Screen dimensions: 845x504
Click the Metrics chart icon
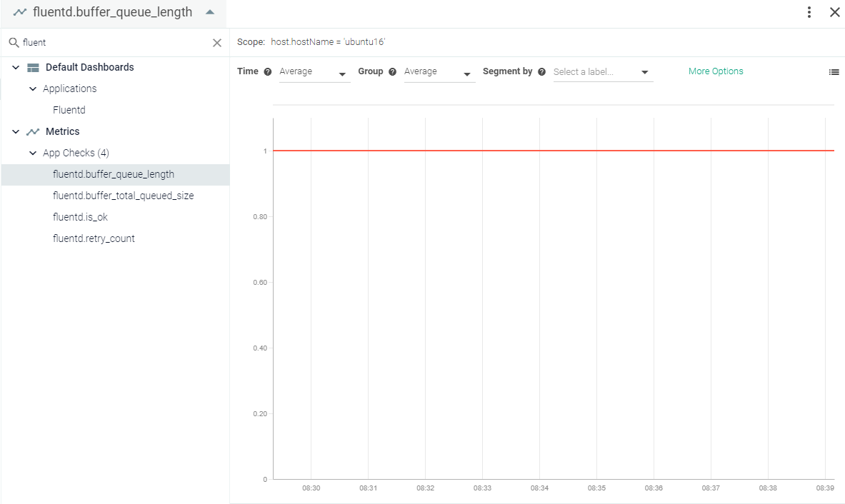tap(33, 131)
